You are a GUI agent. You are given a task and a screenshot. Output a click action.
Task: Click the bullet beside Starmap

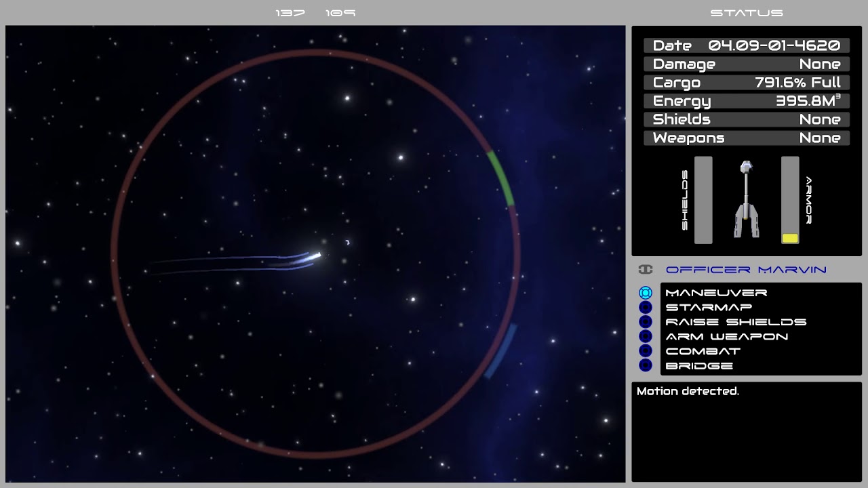646,308
